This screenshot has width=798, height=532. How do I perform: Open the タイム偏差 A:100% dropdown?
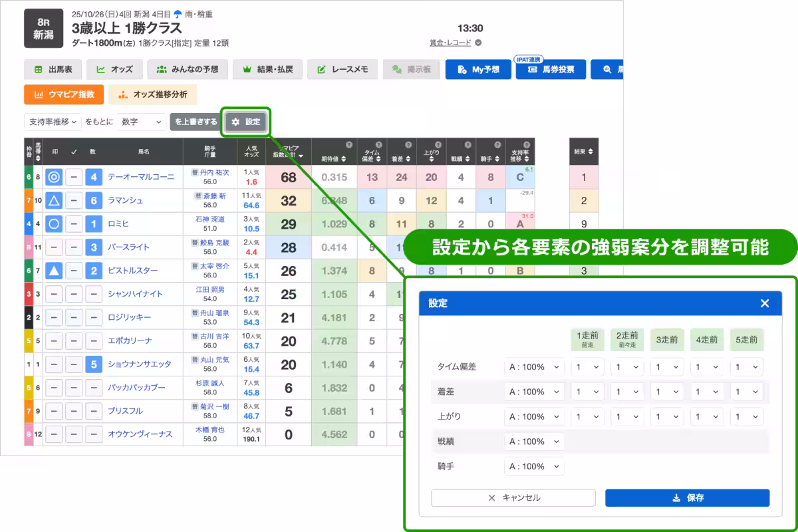point(534,366)
